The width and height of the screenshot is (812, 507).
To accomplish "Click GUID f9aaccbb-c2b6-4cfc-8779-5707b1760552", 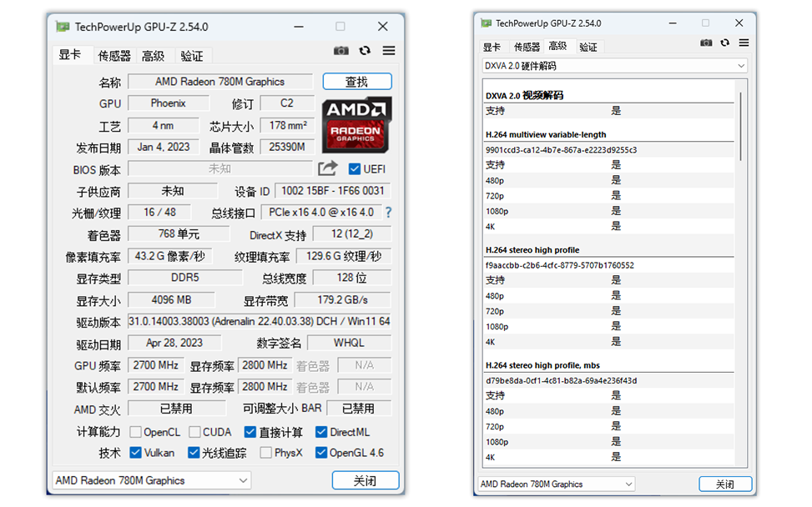I will pyautogui.click(x=560, y=265).
